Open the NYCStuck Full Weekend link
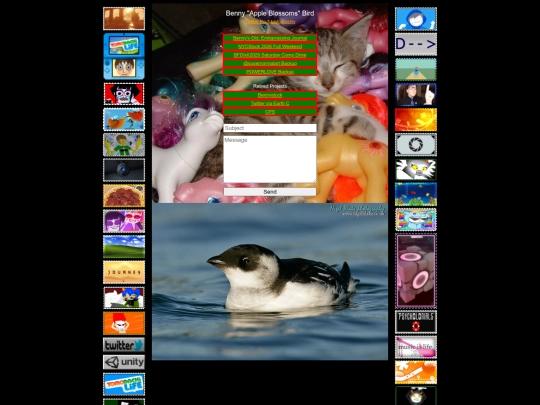Screen dimensions: 540x405 click(x=270, y=46)
